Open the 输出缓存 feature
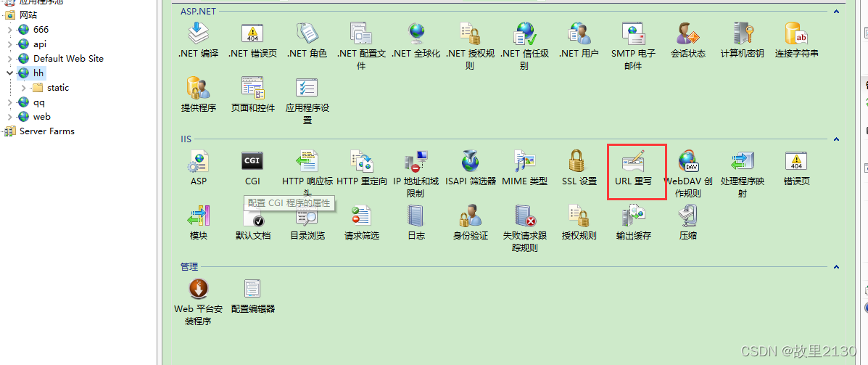The image size is (868, 365). click(633, 222)
